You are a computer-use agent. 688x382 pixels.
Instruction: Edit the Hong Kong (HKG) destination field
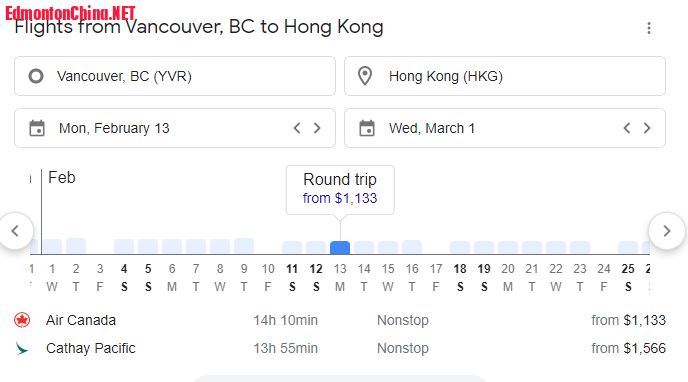click(x=505, y=76)
